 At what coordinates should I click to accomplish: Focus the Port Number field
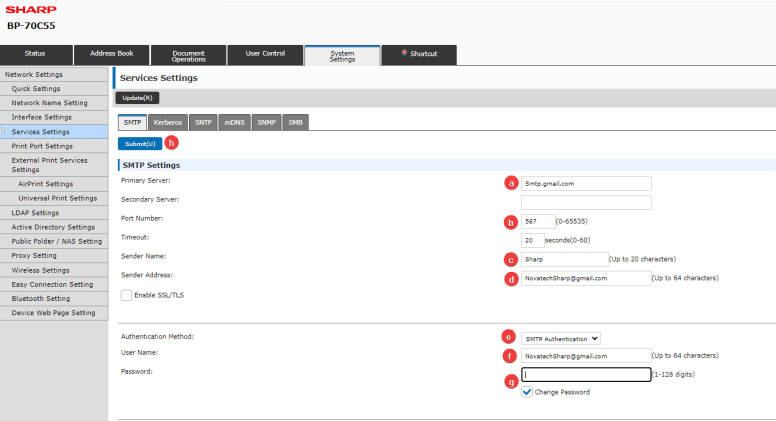538,221
